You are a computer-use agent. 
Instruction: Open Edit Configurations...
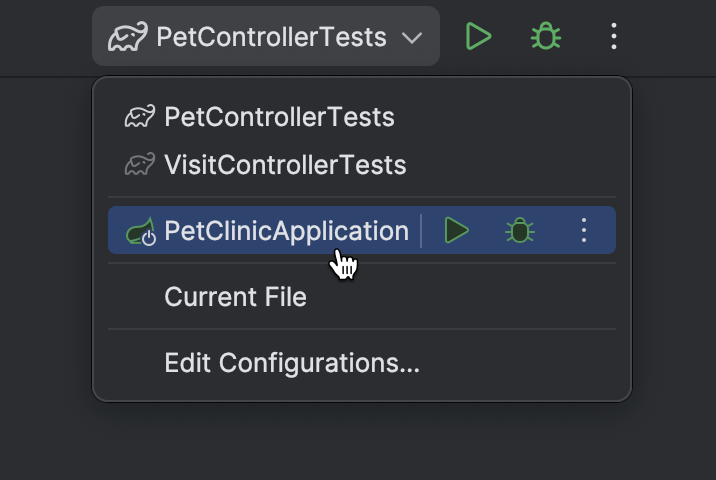click(x=292, y=363)
